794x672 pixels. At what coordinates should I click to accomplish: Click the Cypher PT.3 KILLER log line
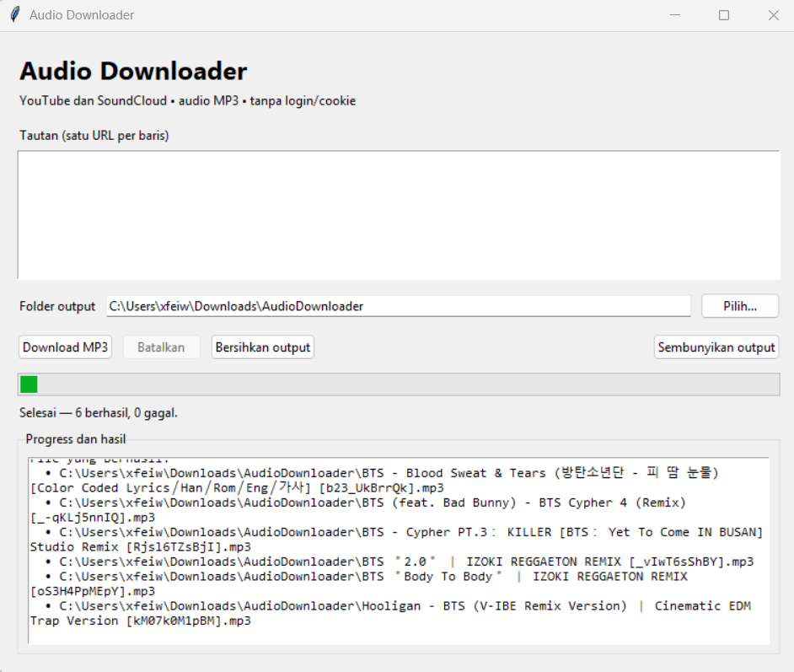pos(404,532)
